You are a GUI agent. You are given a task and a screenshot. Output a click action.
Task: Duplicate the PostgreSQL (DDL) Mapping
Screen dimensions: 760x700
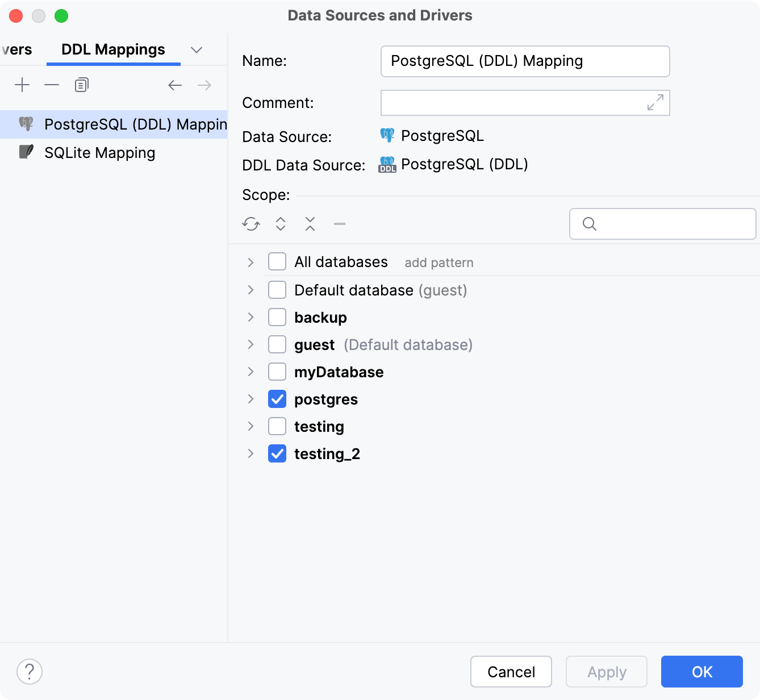pyautogui.click(x=81, y=84)
